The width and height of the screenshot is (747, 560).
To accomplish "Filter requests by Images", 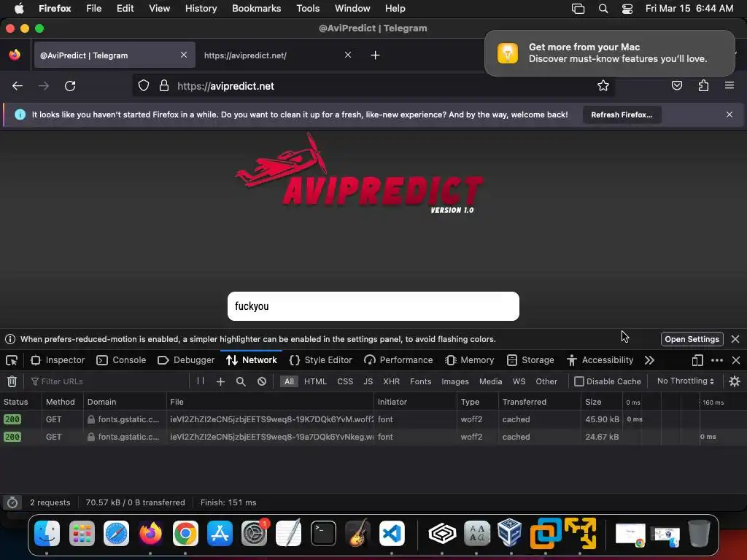I will (x=455, y=381).
